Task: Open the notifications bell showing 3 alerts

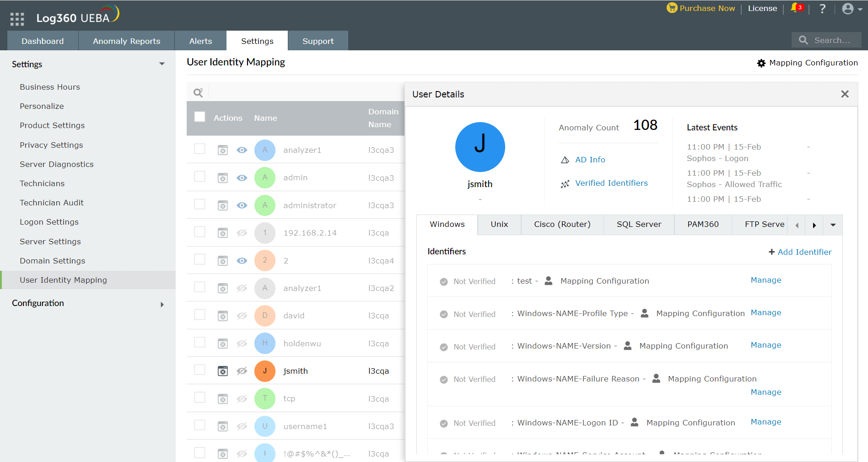Action: click(x=796, y=8)
